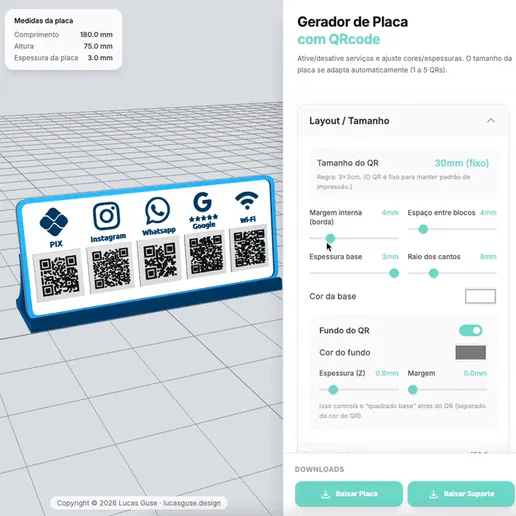Click the 30mm (fixo) value
The width and height of the screenshot is (516, 516).
point(462,163)
